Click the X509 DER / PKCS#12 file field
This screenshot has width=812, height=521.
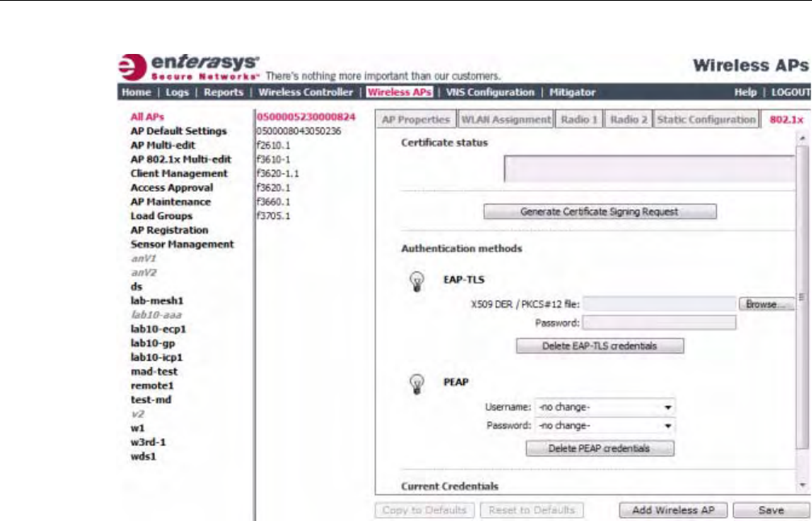click(x=659, y=304)
